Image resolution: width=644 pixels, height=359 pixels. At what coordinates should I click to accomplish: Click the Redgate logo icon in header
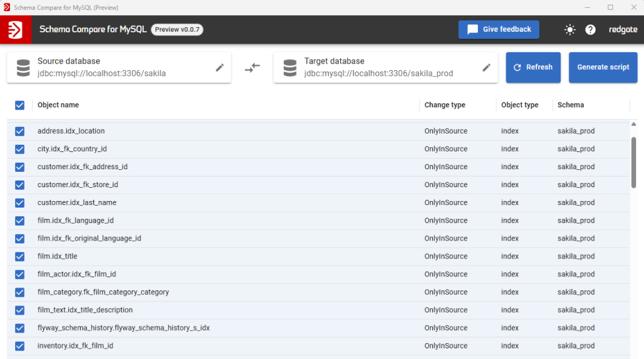(16, 30)
